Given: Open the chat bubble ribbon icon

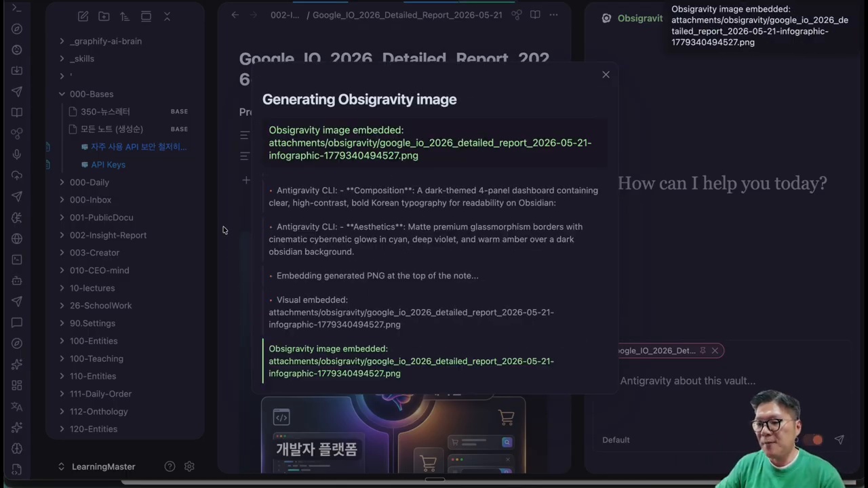Looking at the screenshot, I should tap(17, 323).
